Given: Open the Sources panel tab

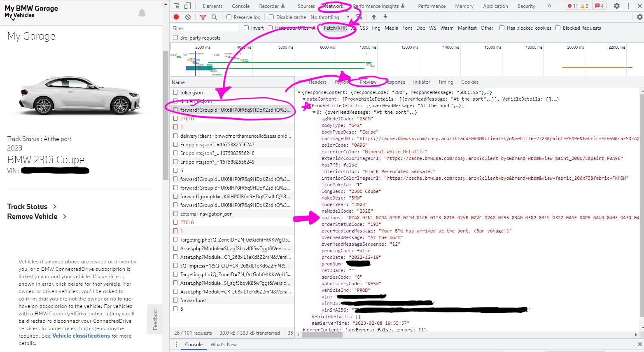Looking at the screenshot, I should (306, 6).
